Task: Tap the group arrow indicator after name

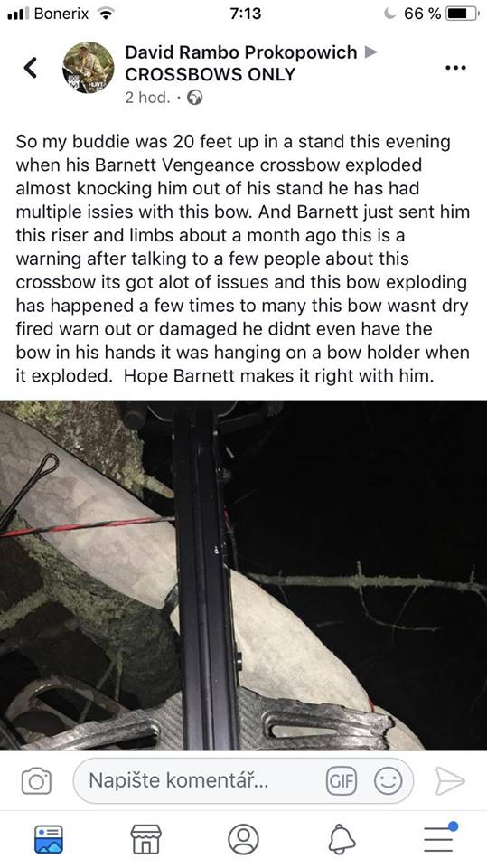Action: [370, 52]
